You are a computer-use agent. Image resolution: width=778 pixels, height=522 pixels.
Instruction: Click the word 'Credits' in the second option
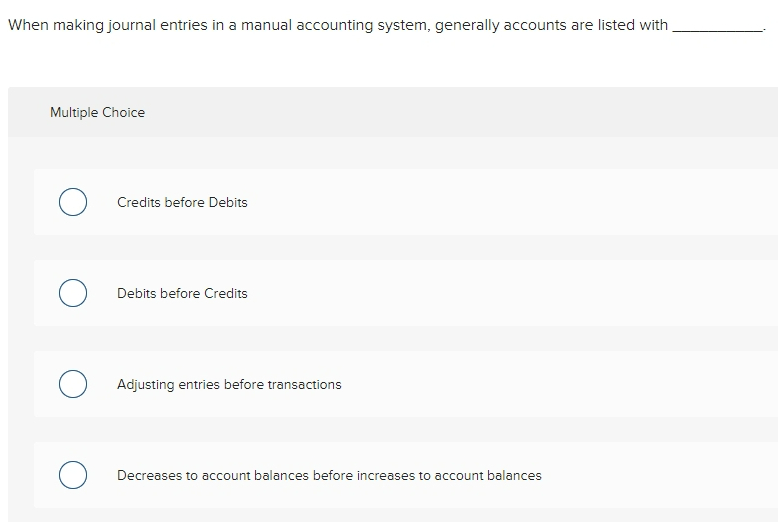coord(226,293)
